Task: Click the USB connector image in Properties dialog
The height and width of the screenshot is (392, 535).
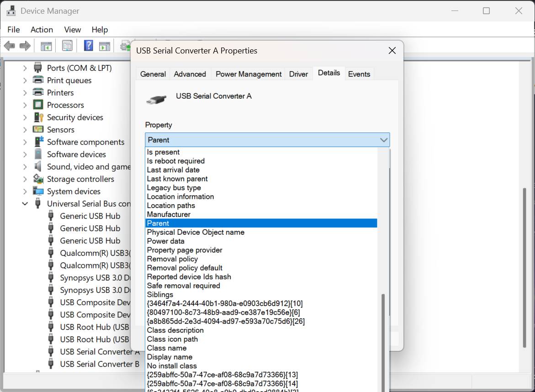Action: (156, 100)
